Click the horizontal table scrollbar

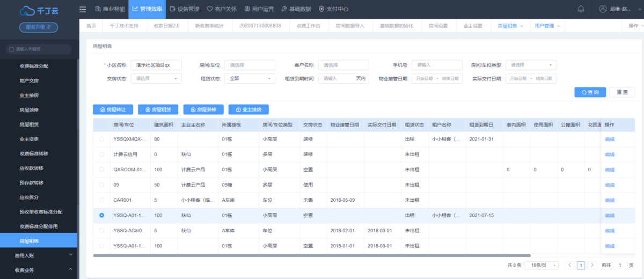tap(312, 255)
